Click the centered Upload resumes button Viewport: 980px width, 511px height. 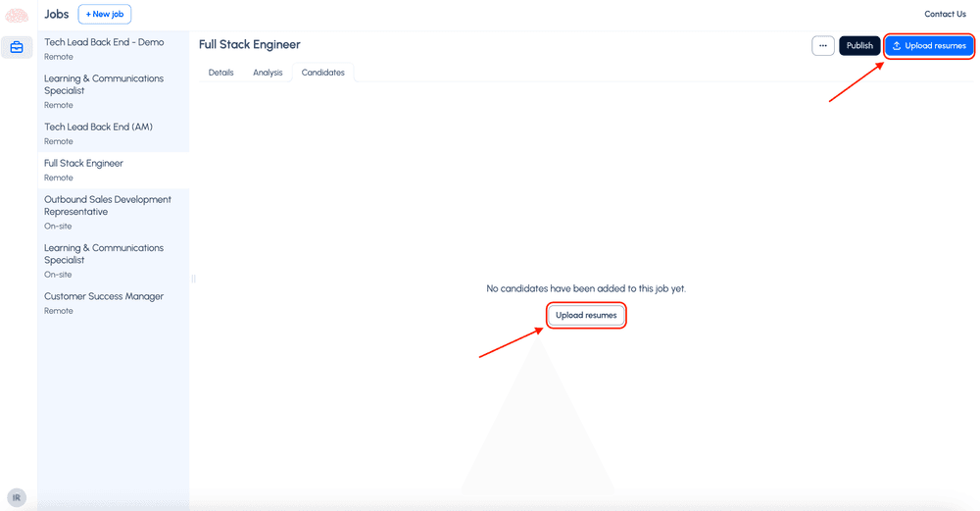point(586,315)
